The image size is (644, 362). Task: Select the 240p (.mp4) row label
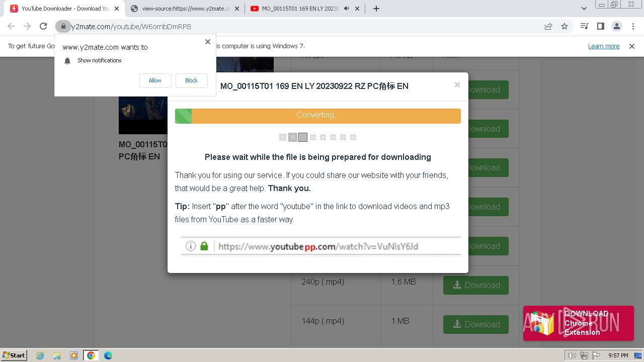(323, 282)
